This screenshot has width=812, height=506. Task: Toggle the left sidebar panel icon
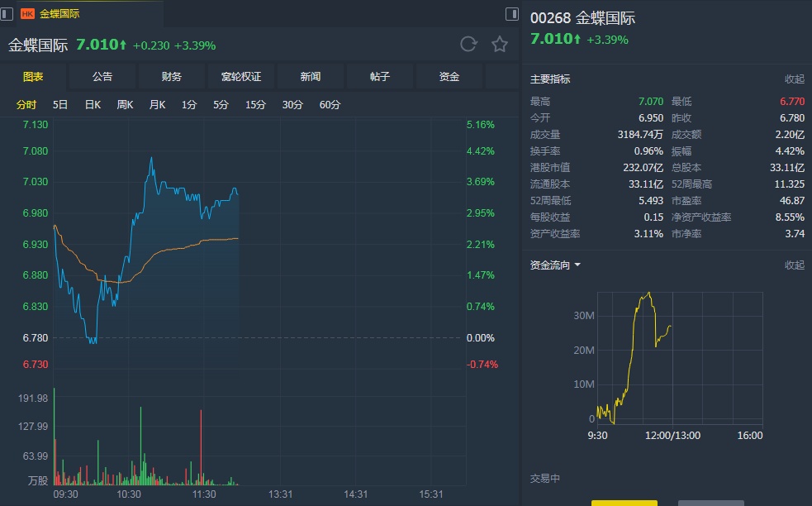pyautogui.click(x=7, y=14)
